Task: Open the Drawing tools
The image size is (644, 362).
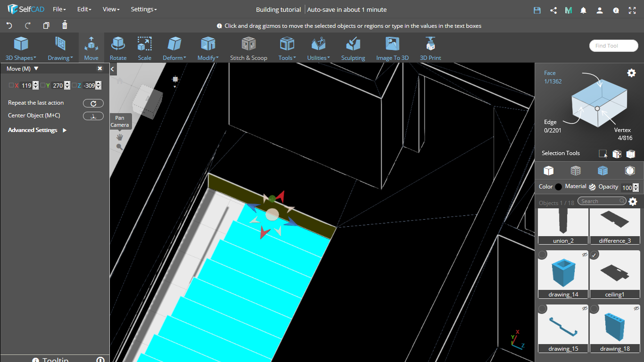Action: (x=60, y=49)
